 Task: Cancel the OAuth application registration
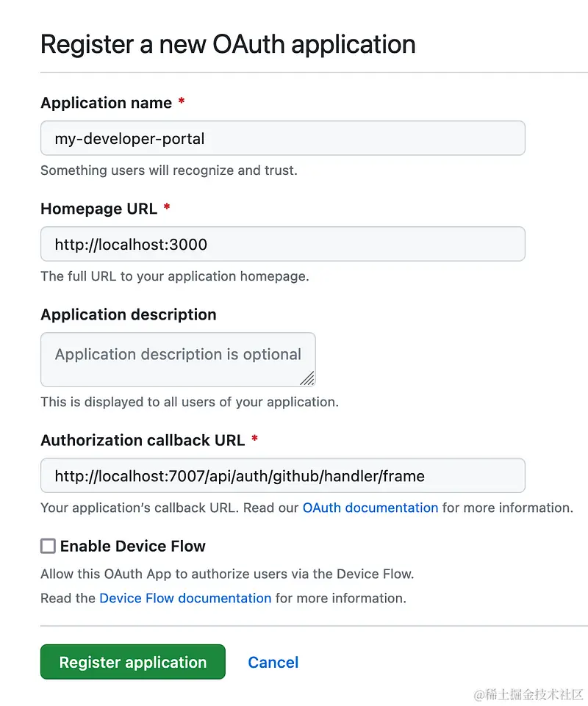273,662
